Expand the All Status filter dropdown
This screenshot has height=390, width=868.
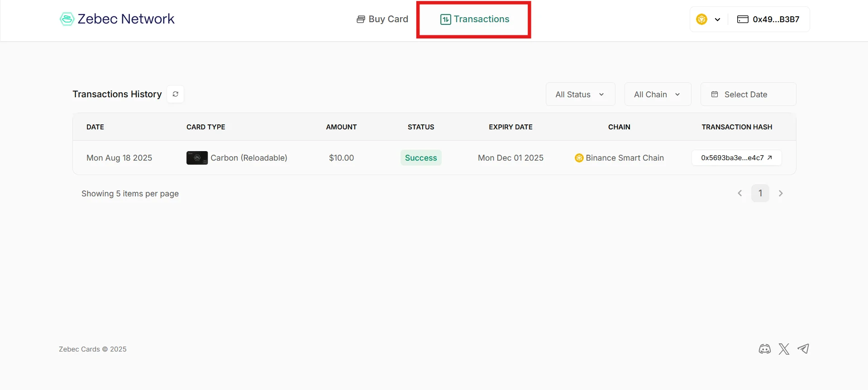pos(580,94)
